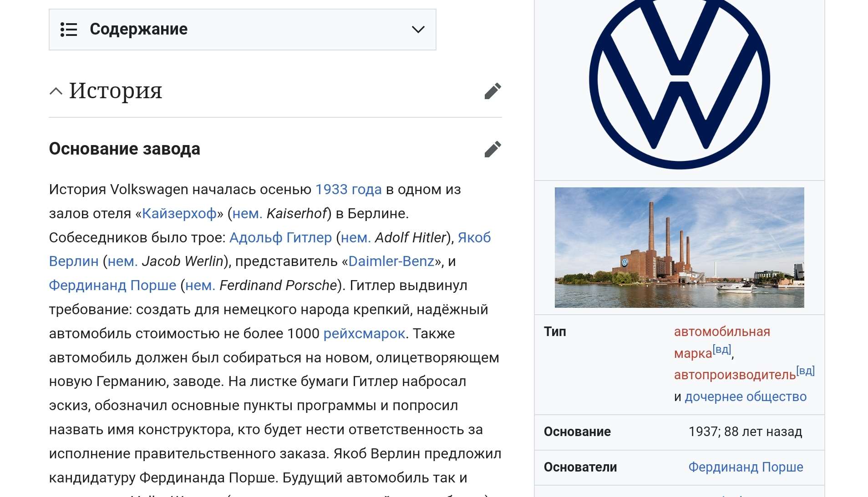The width and height of the screenshot is (868, 497).
Task: Expand the Содержание dropdown chevron
Action: (x=418, y=30)
